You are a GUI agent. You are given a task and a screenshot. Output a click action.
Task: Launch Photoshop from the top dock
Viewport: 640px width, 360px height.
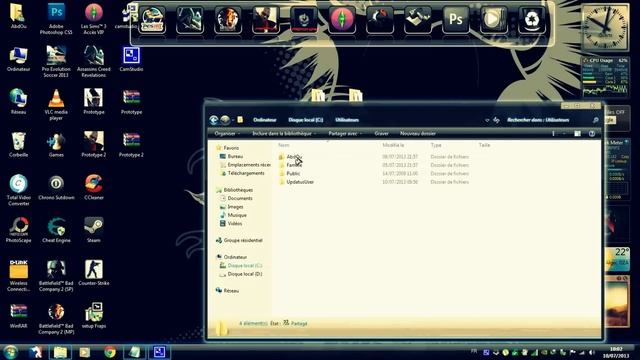(456, 20)
